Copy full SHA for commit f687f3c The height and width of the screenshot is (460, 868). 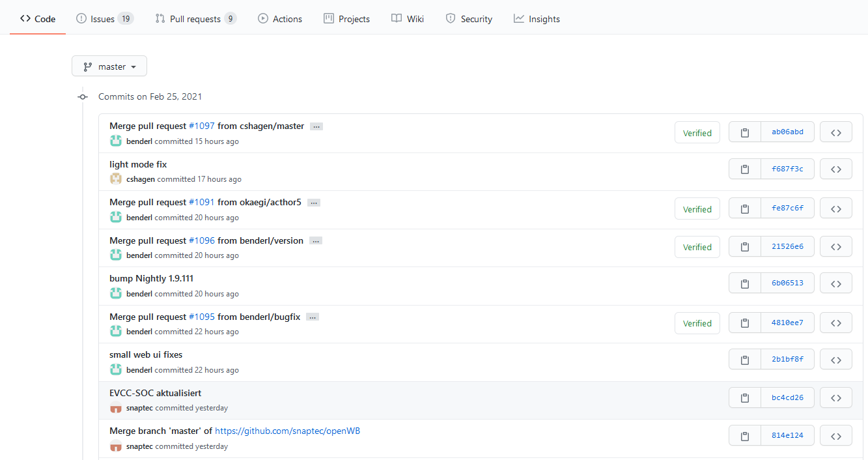coord(744,169)
